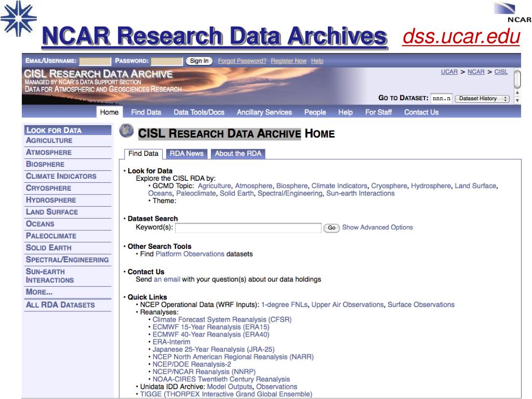The width and height of the screenshot is (532, 399).
Task: Open ECMWF 15-Year Reanalysis (ERA15) link
Action: (x=211, y=327)
